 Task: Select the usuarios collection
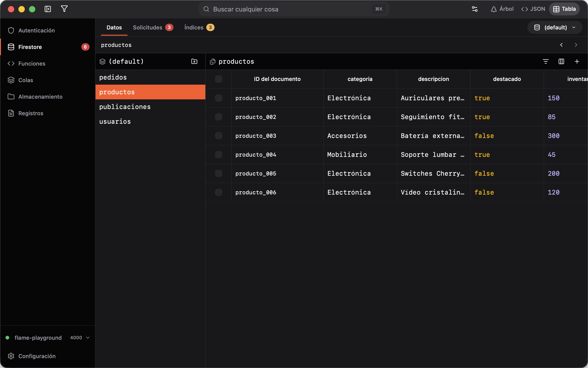point(150,121)
